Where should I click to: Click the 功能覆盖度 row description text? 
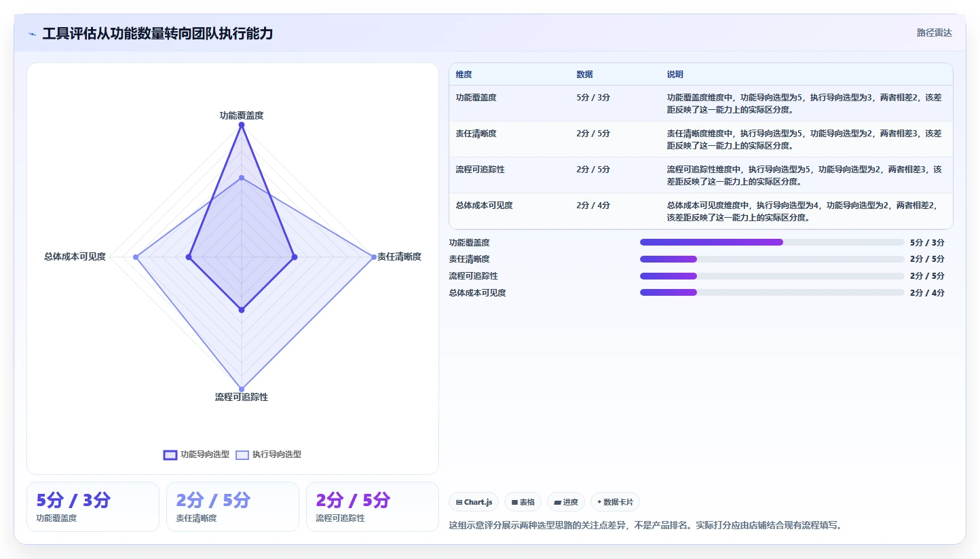pos(804,103)
